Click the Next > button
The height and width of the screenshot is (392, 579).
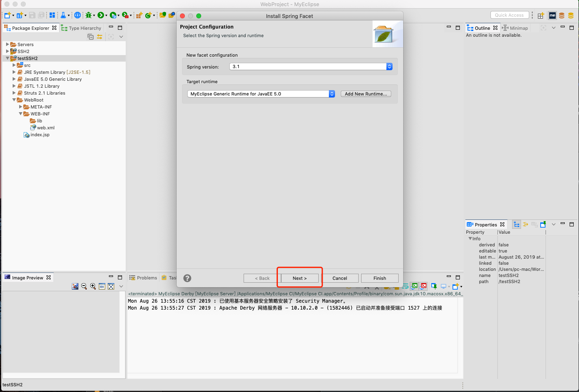(299, 278)
